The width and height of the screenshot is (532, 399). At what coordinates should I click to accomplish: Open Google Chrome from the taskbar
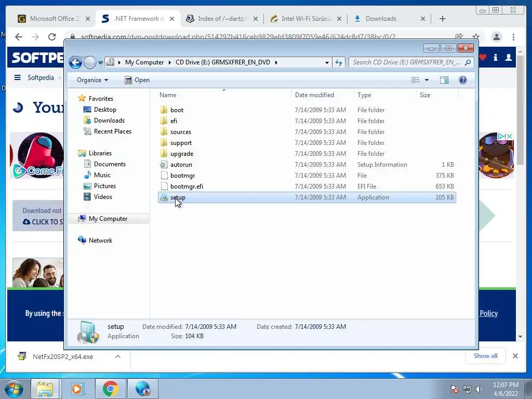click(x=110, y=389)
